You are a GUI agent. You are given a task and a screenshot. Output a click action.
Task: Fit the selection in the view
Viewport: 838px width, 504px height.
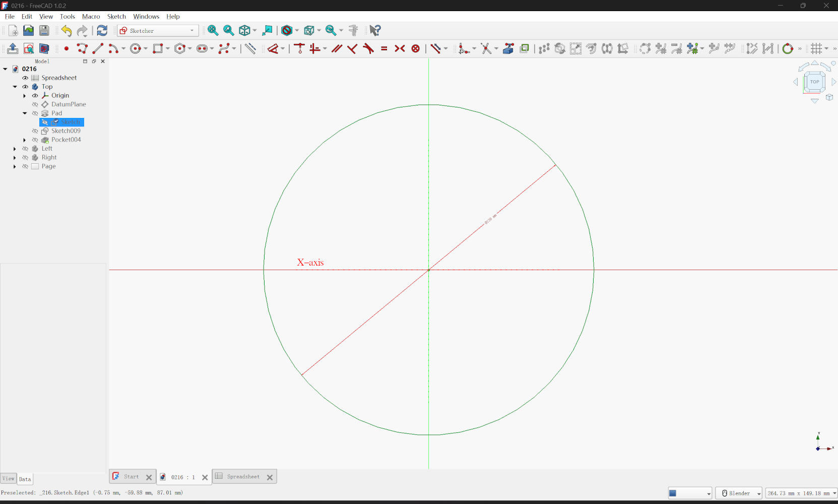[229, 31]
